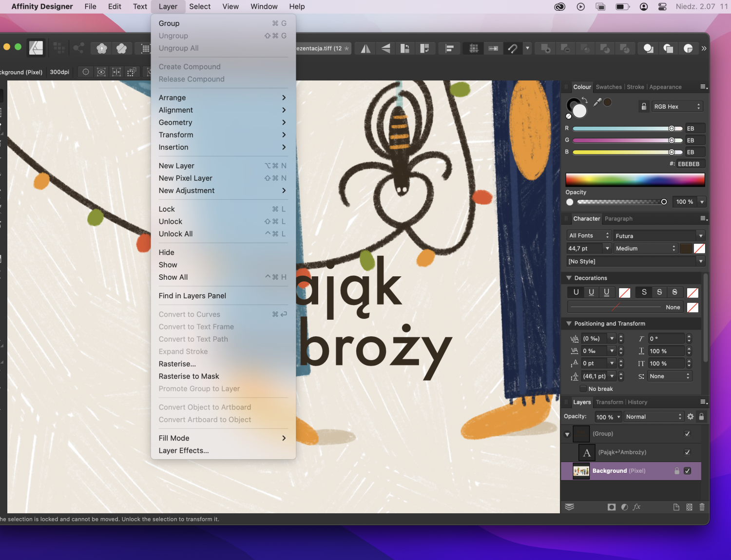Open the Normal blend mode dropdown
Screen dimensions: 731x560
(654, 417)
